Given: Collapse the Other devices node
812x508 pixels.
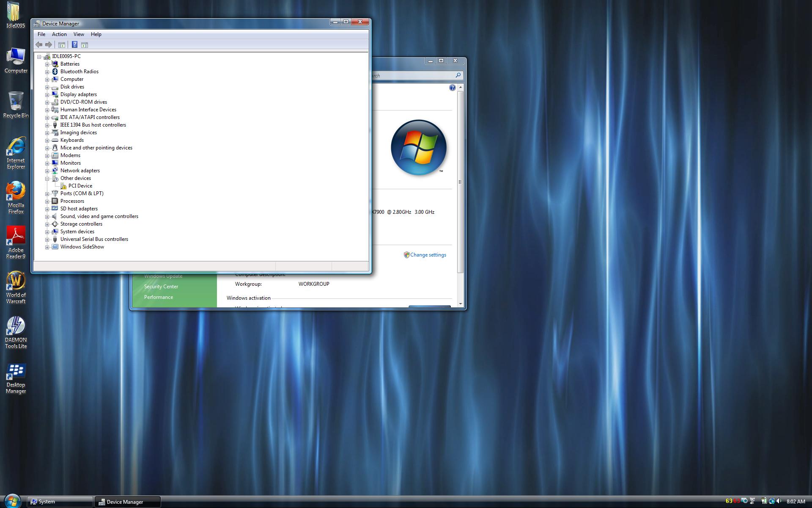Looking at the screenshot, I should click(47, 178).
